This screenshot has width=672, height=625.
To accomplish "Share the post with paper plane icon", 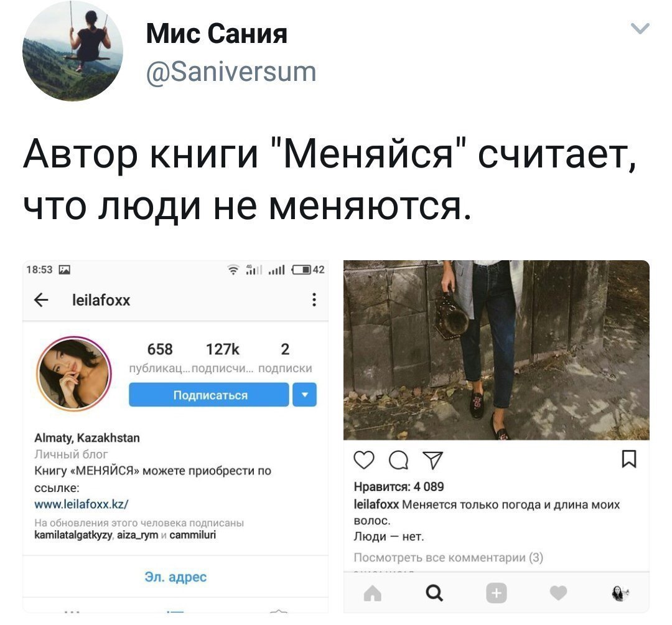I will 432,460.
